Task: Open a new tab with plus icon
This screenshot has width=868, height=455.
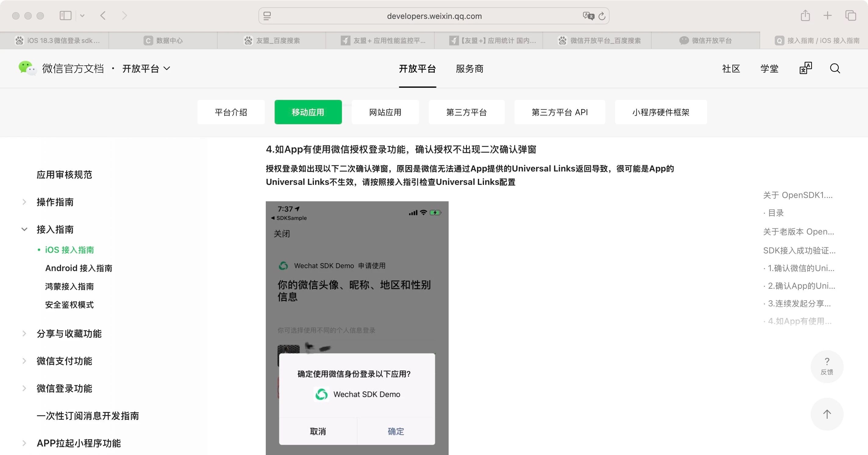Action: coord(827,16)
